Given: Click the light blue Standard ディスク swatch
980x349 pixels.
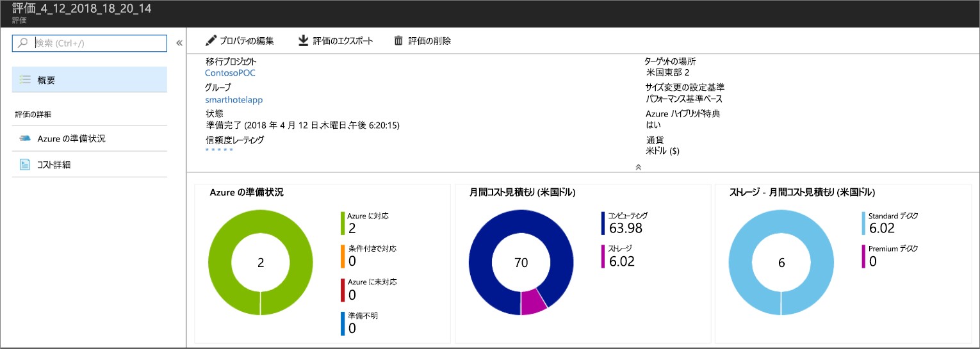Looking at the screenshot, I should point(863,223).
